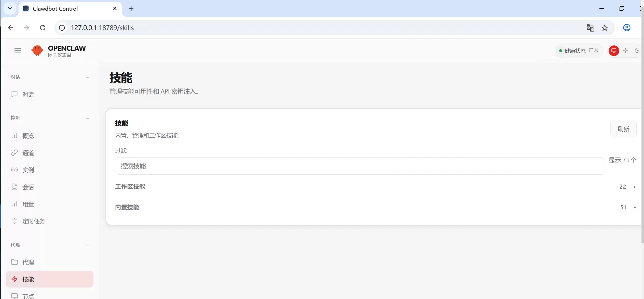
Task: Enable dark theme with moon icon
Action: 637,51
